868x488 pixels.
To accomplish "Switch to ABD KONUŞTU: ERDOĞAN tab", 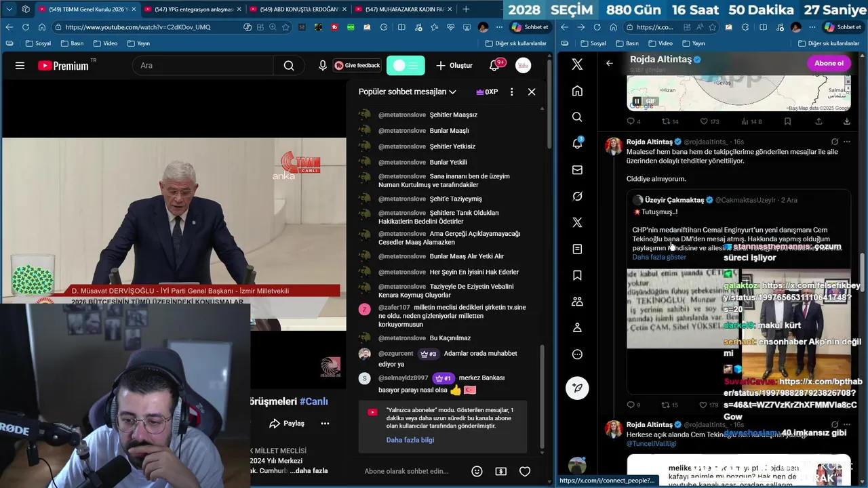I will coord(298,9).
